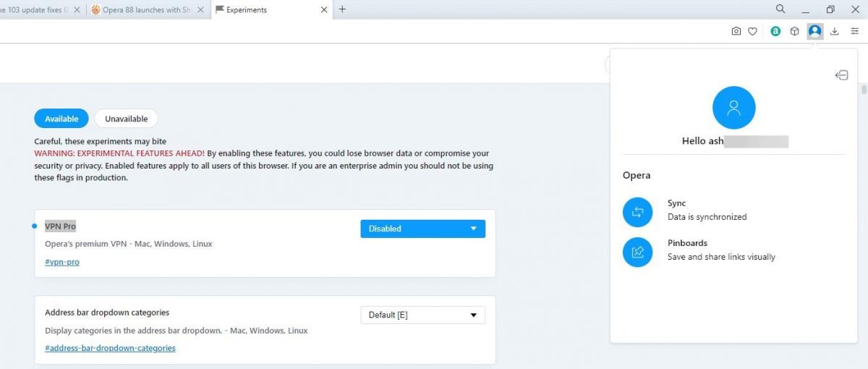Follow the #address-bar-dropdown-categories link
Screen dimensions: 868x369
(110, 348)
